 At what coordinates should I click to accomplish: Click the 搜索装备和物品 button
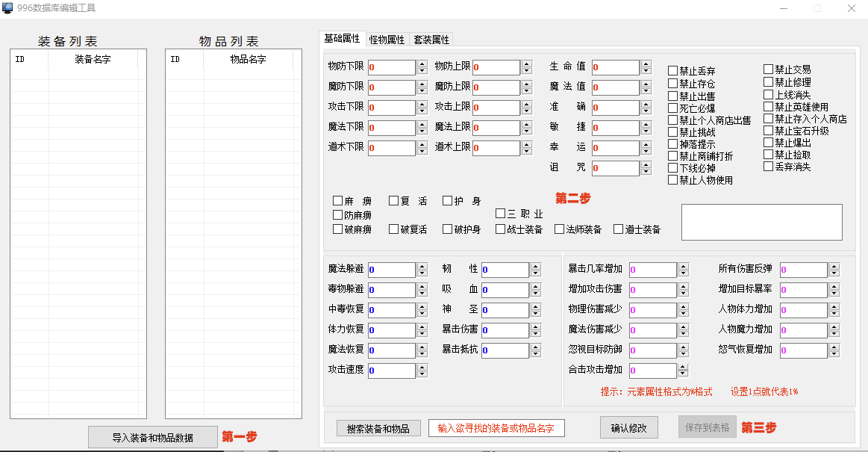coord(378,429)
